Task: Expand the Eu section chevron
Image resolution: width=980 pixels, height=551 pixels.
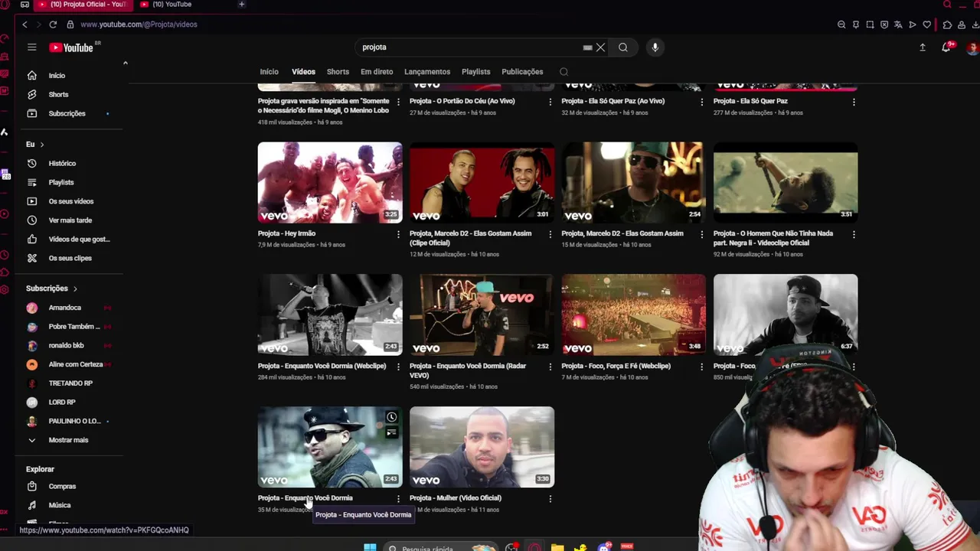Action: click(42, 145)
